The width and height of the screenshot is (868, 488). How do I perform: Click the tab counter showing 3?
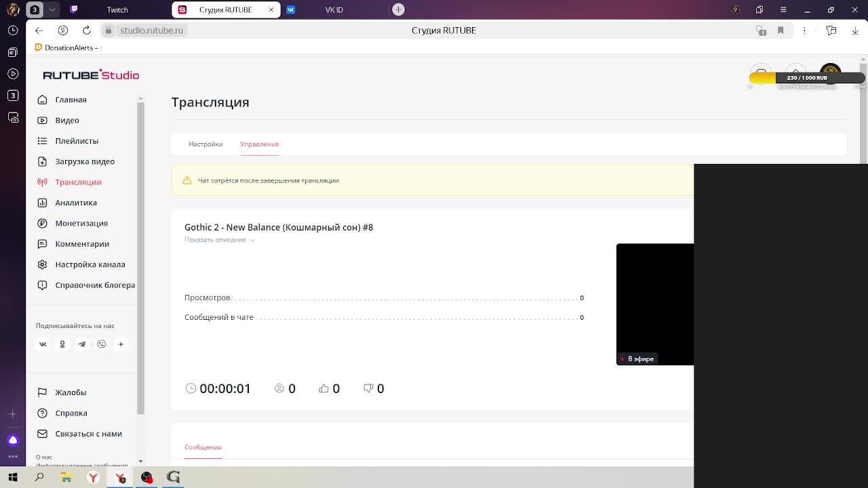point(35,9)
